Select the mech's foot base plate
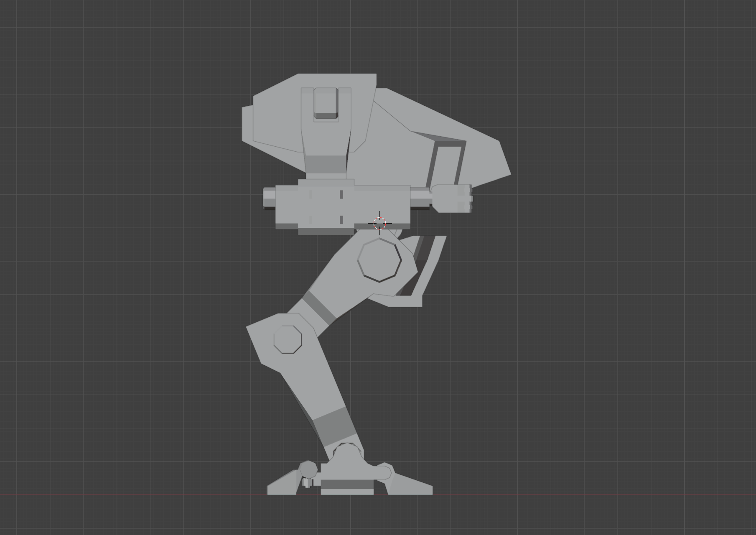 [x=347, y=487]
